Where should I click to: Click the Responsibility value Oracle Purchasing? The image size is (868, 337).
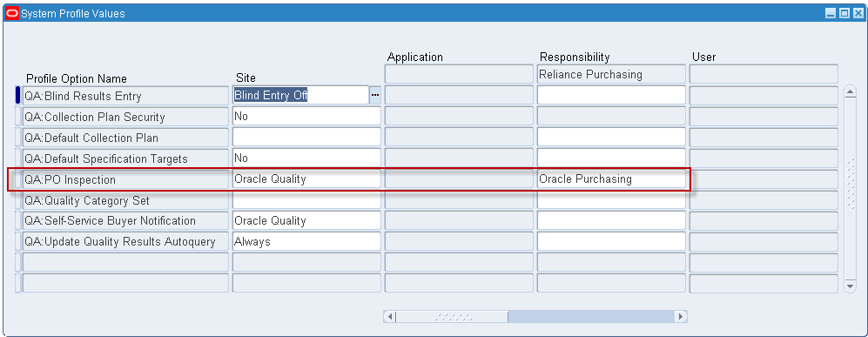tap(612, 179)
